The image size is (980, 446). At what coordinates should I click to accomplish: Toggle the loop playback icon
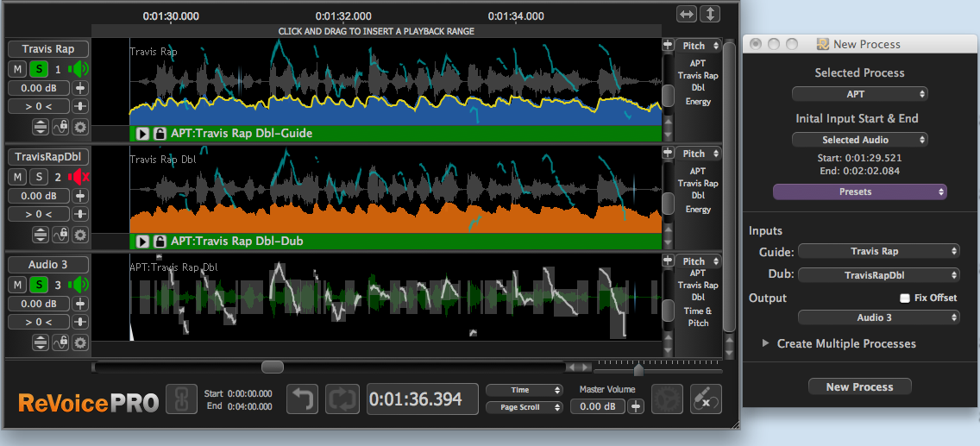pos(342,399)
